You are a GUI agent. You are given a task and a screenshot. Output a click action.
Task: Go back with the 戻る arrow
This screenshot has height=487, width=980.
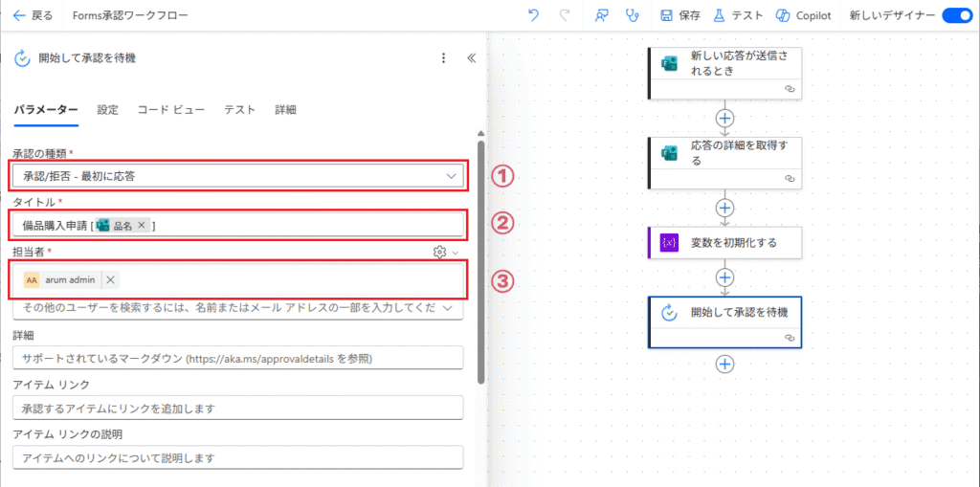click(x=33, y=15)
